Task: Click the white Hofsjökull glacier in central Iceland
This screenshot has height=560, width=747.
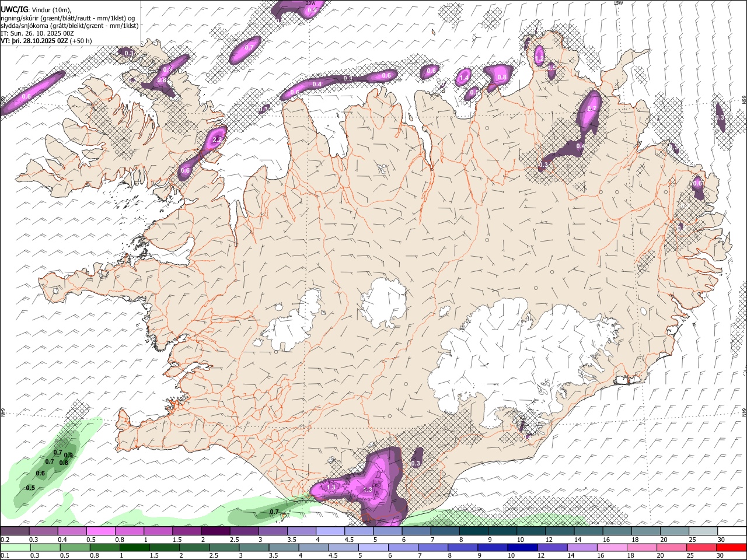Action: pyautogui.click(x=383, y=303)
